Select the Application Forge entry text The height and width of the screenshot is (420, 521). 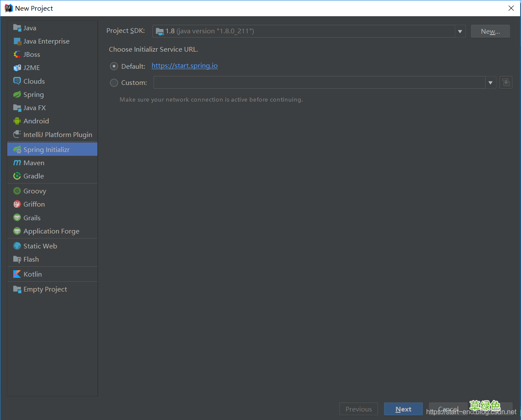click(x=52, y=231)
